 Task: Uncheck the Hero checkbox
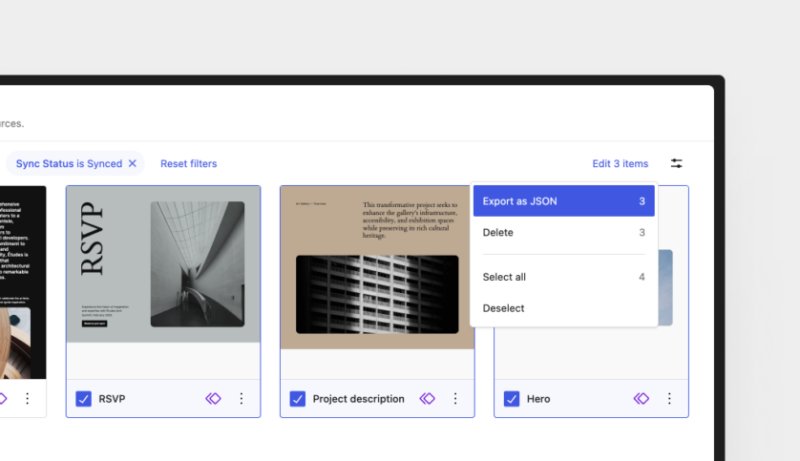point(512,398)
